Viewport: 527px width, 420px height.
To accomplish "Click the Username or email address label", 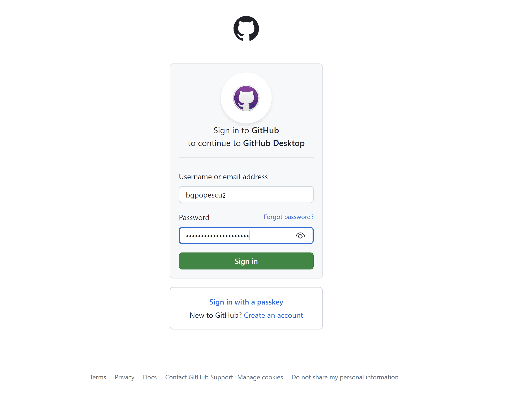I will coord(223,177).
